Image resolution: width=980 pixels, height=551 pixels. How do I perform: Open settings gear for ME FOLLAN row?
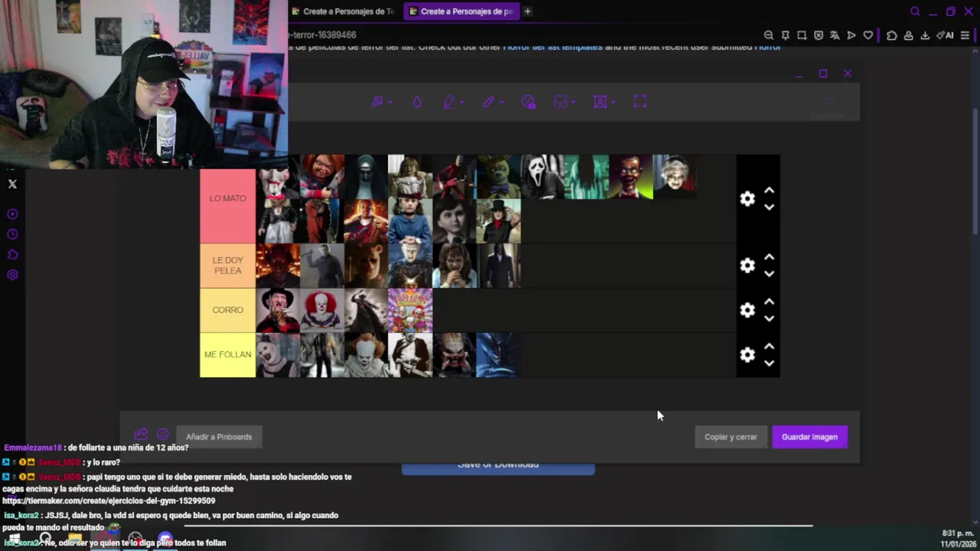click(x=747, y=354)
